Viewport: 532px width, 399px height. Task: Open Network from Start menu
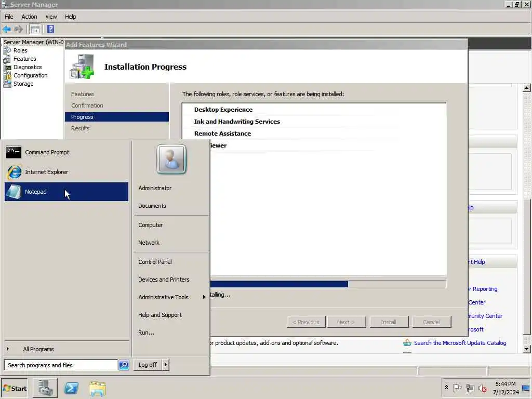[149, 243]
